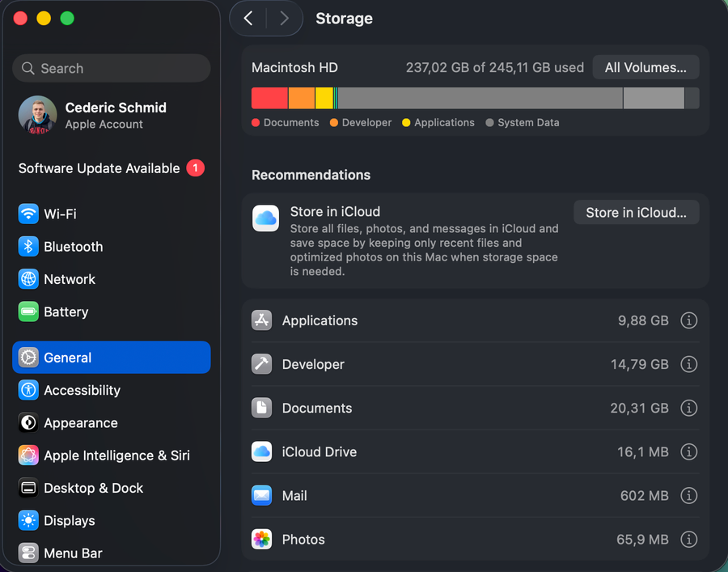Click the Photos flower icon
This screenshot has height=572, width=728.
262,539
